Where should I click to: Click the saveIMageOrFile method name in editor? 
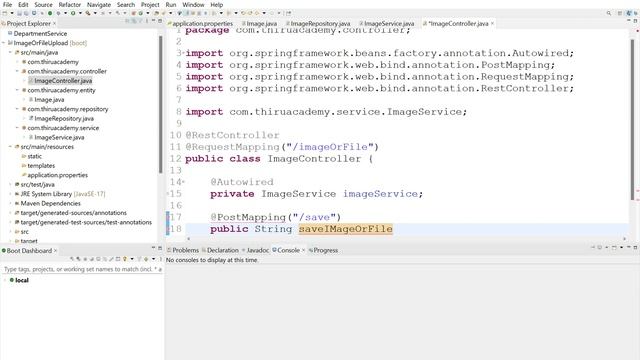pos(345,229)
